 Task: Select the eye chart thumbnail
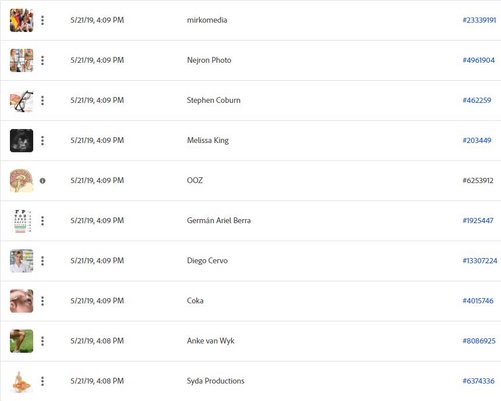pos(22,221)
